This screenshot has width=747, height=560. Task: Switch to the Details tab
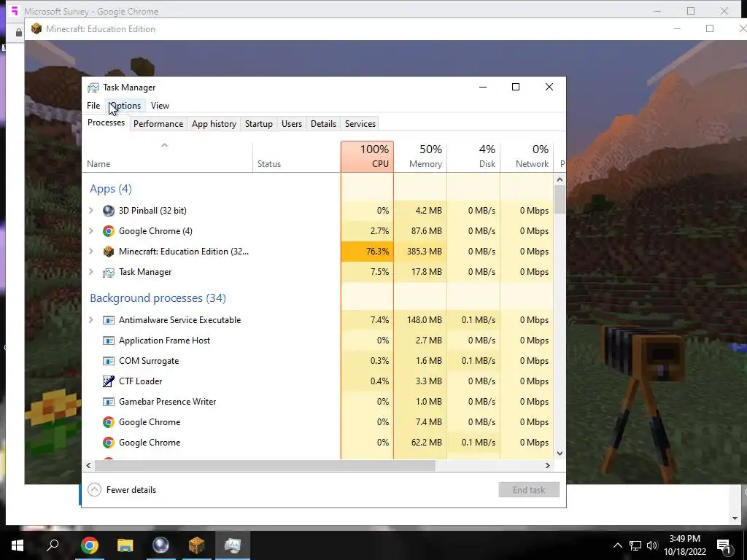point(323,124)
